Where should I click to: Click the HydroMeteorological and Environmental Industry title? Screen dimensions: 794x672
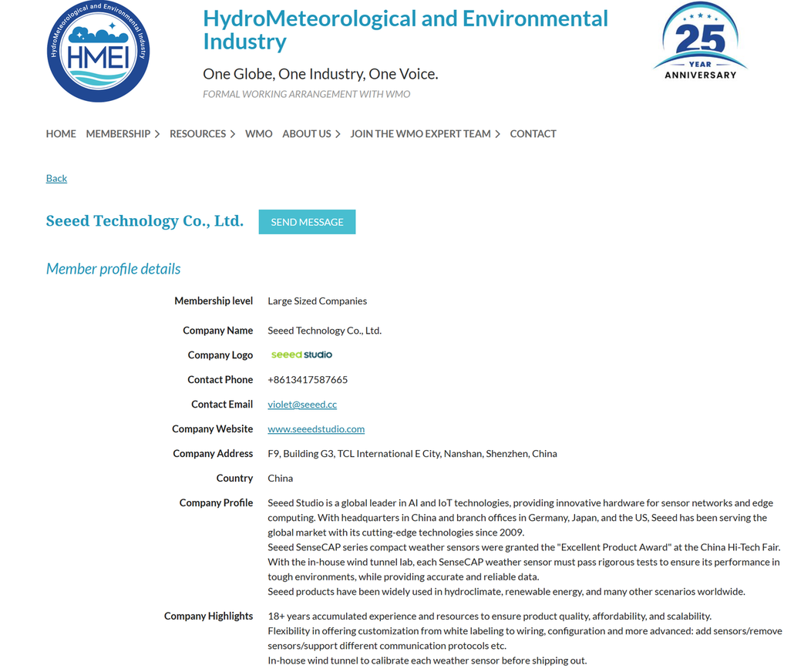click(x=405, y=30)
